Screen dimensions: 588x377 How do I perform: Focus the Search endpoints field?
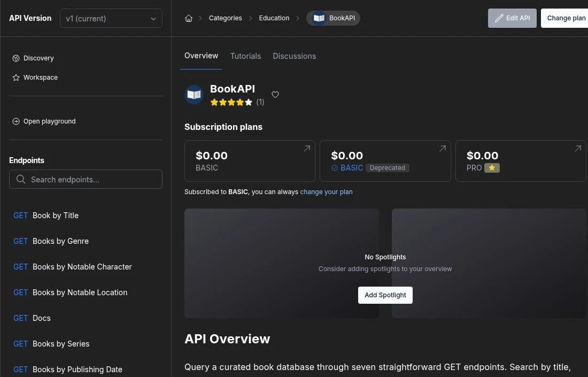[86, 179]
